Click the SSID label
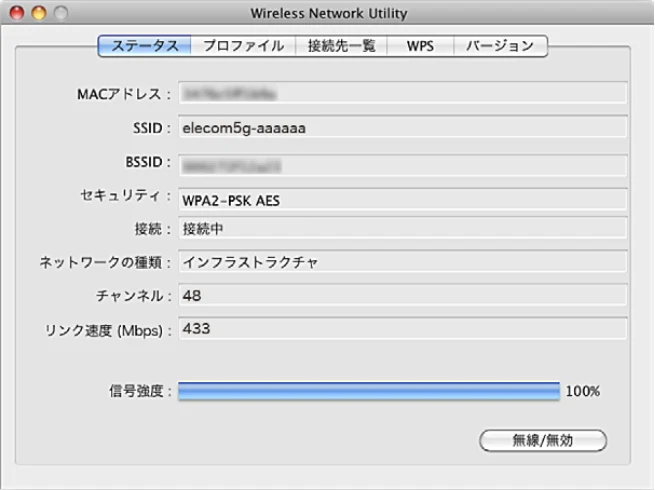Viewport: 655px width, 490px height. (x=152, y=128)
